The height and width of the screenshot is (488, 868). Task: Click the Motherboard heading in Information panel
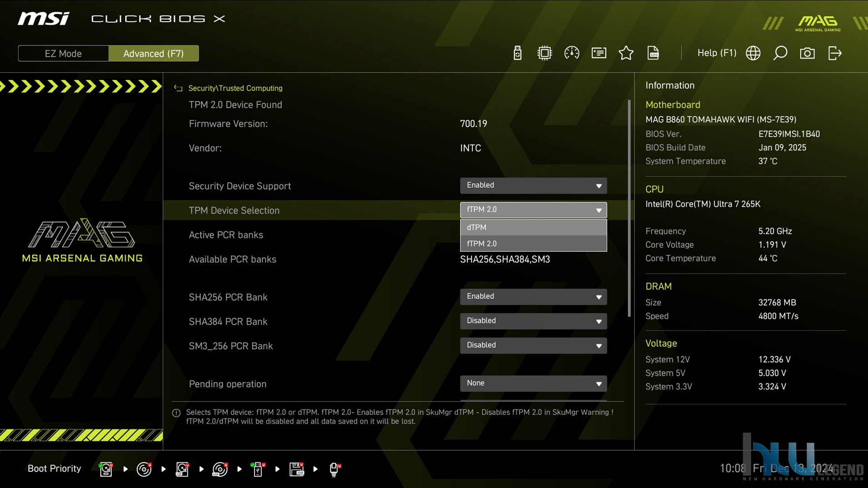tap(673, 105)
